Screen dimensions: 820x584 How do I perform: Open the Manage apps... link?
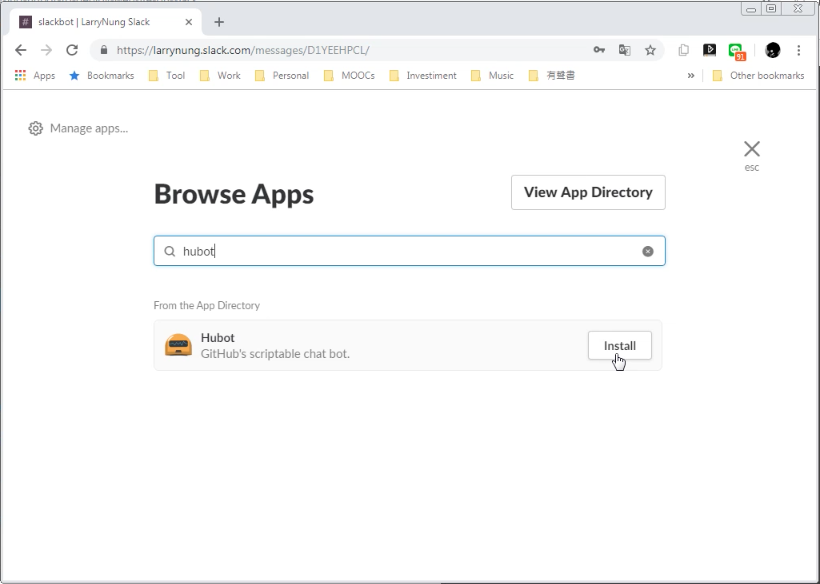point(89,129)
